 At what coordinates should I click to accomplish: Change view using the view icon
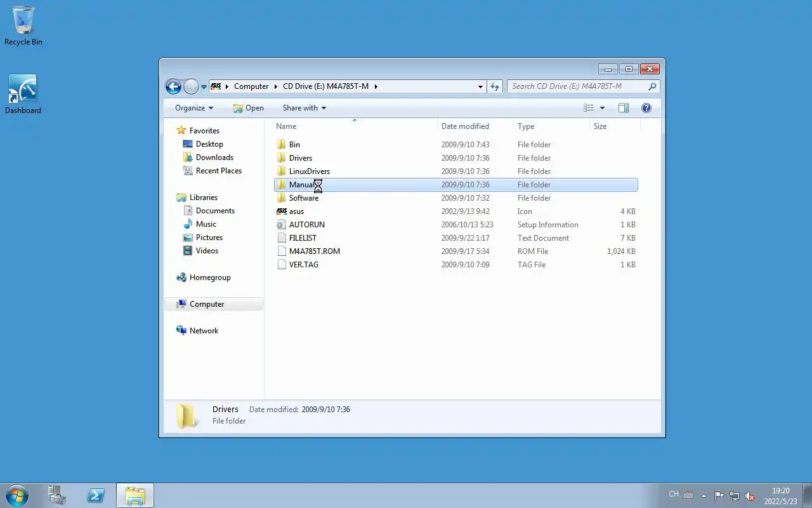click(x=589, y=108)
